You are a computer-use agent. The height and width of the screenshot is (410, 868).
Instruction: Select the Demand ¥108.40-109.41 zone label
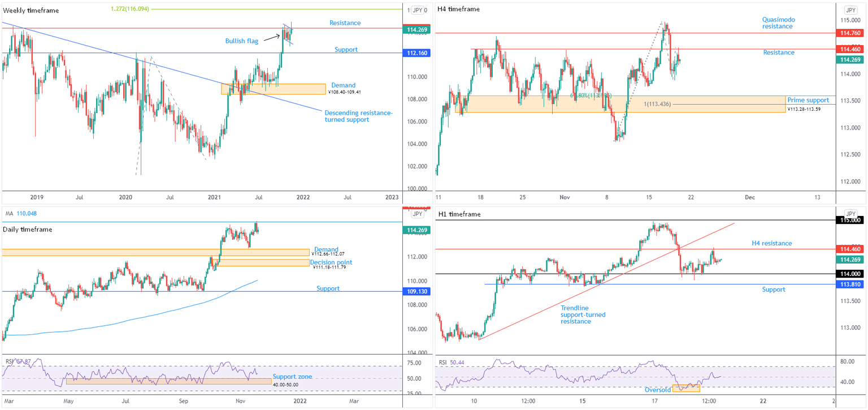pos(343,88)
